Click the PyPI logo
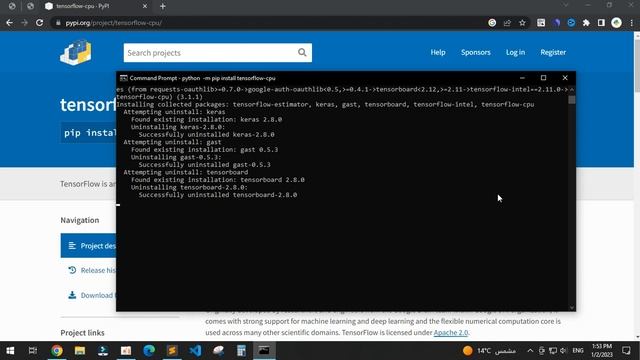The image size is (640, 360). [76, 52]
